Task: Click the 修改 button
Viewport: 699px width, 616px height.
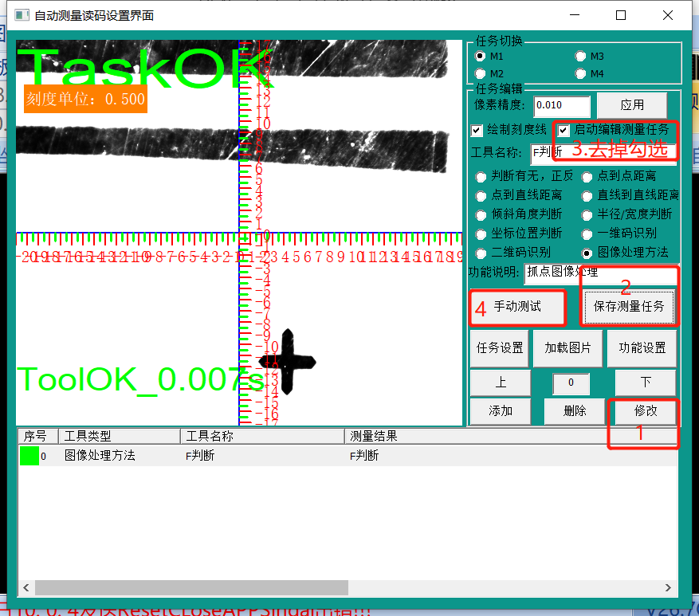Action: [x=645, y=411]
